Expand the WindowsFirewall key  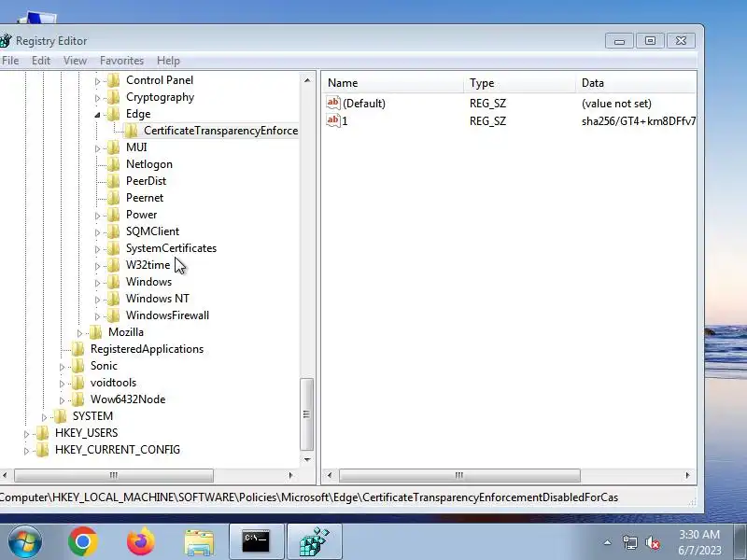tap(97, 316)
